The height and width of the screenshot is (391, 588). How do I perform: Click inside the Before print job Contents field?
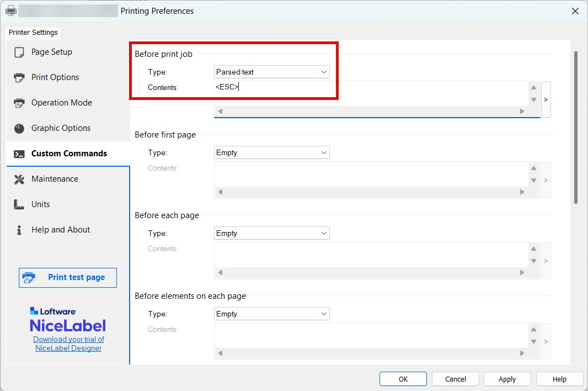[370, 92]
